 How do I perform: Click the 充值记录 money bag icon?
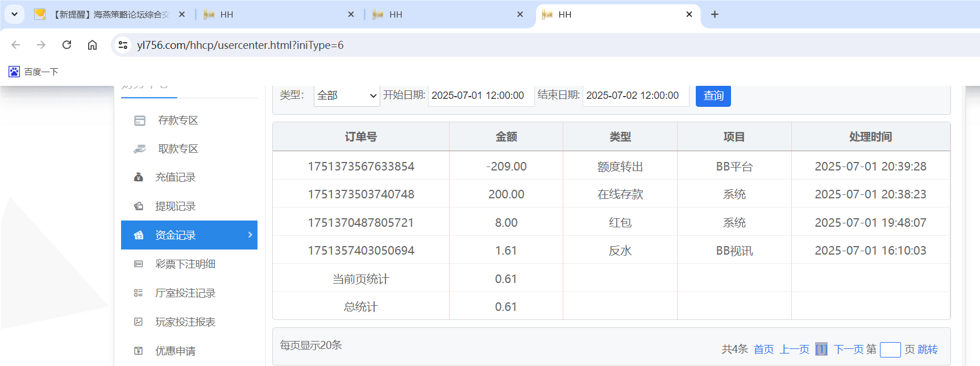coord(138,177)
